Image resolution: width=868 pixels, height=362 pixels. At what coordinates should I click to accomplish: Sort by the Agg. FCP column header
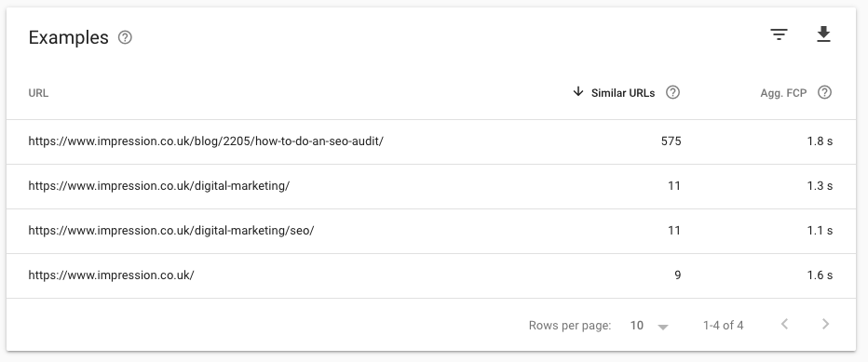tap(783, 93)
